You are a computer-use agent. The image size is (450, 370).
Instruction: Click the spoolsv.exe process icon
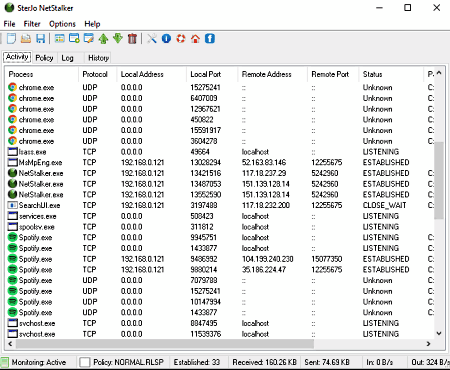pyautogui.click(x=13, y=227)
